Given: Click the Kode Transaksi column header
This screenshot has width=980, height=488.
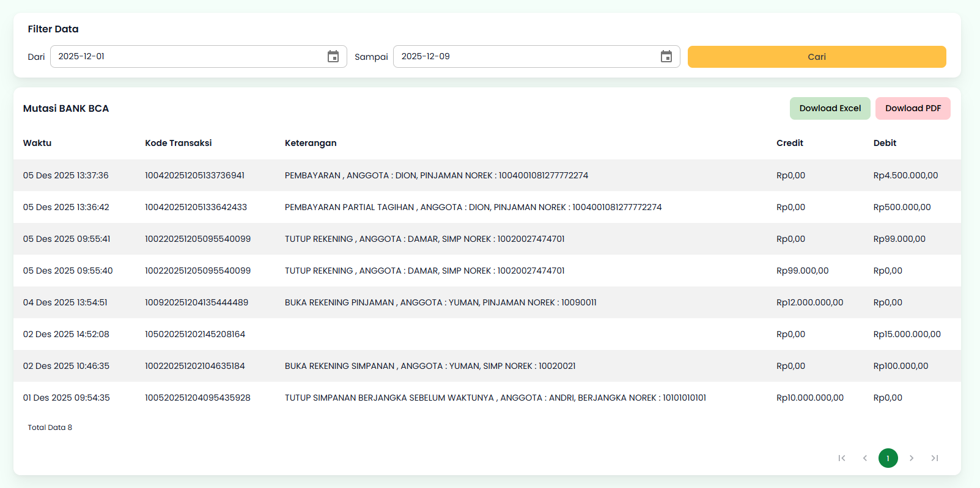Looking at the screenshot, I should [x=179, y=143].
